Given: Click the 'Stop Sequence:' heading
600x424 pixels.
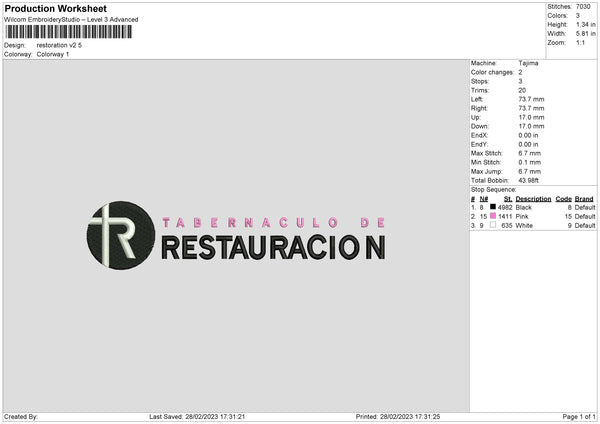Looking at the screenshot, I should [494, 190].
